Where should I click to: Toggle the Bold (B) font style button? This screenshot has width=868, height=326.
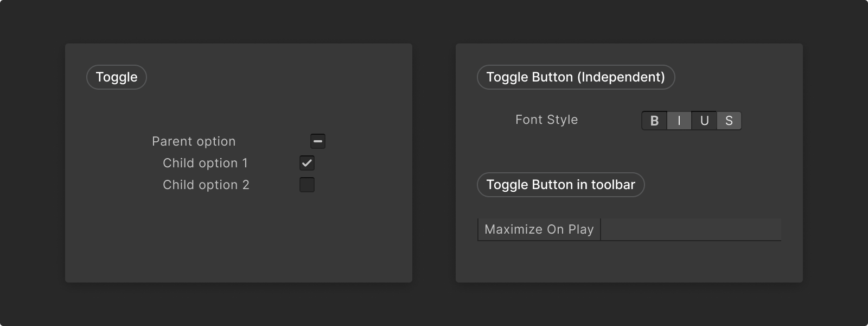[654, 121]
